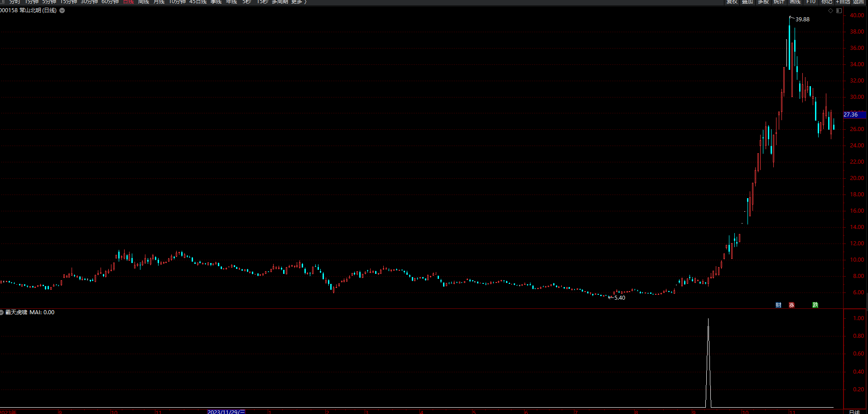
Task: Click the 27.36 current price tag
Action: [854, 115]
